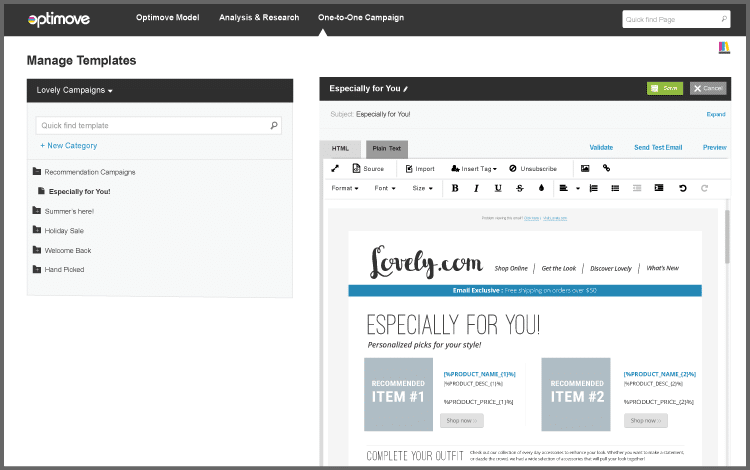Insert a bulleted list
Viewport: 750px width, 470px height.
615,188
